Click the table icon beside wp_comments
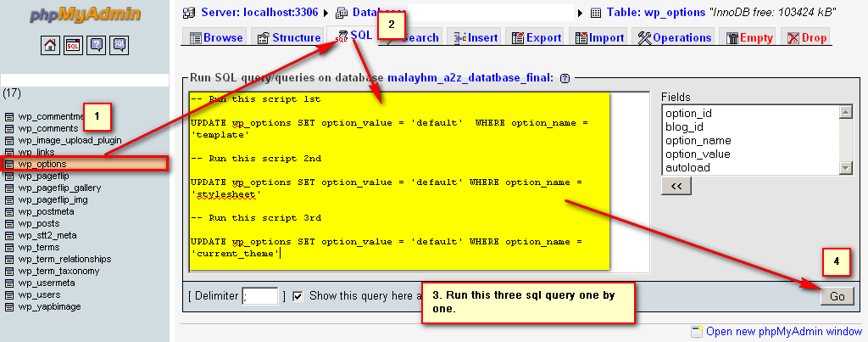The height and width of the screenshot is (342, 868). coord(8,129)
